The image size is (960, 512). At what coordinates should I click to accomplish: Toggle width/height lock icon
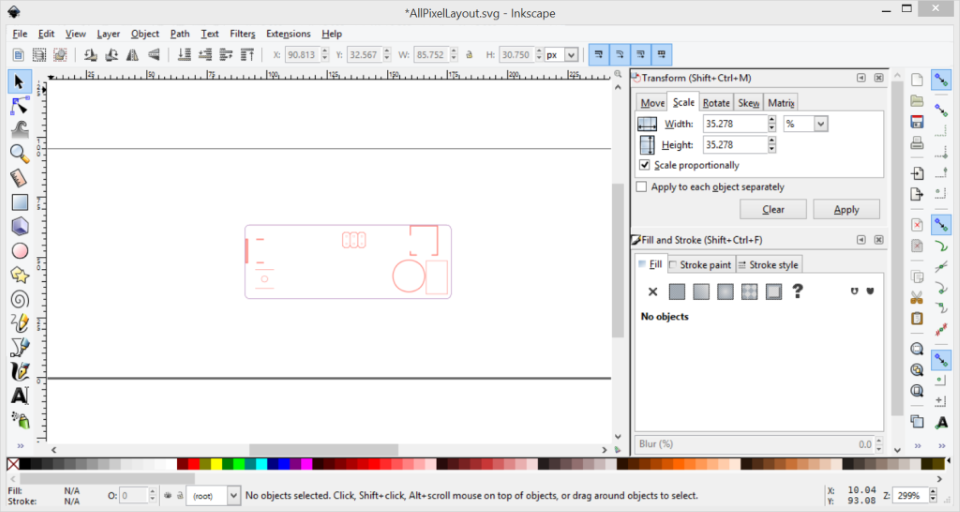(470, 55)
